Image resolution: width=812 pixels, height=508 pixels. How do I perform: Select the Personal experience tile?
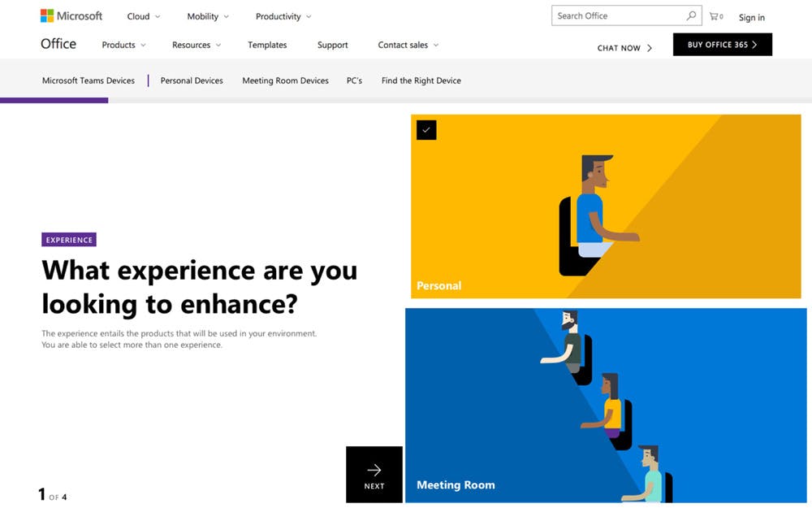point(606,206)
